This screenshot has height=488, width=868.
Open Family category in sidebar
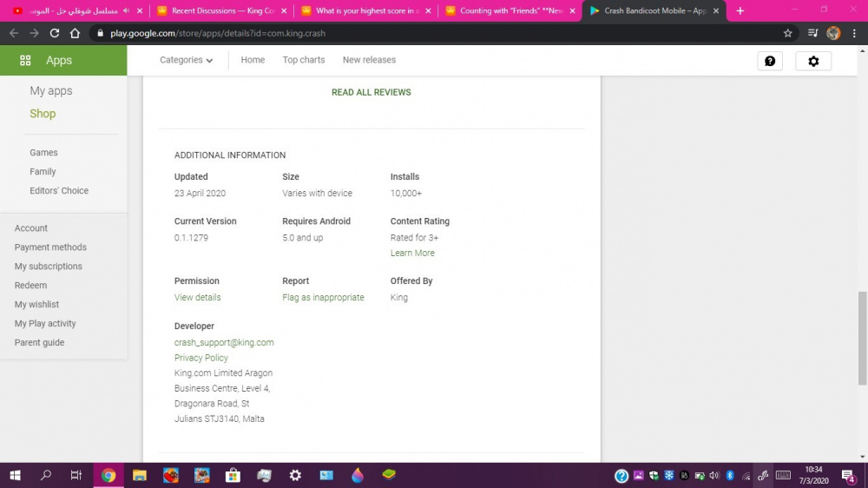[x=43, y=172]
